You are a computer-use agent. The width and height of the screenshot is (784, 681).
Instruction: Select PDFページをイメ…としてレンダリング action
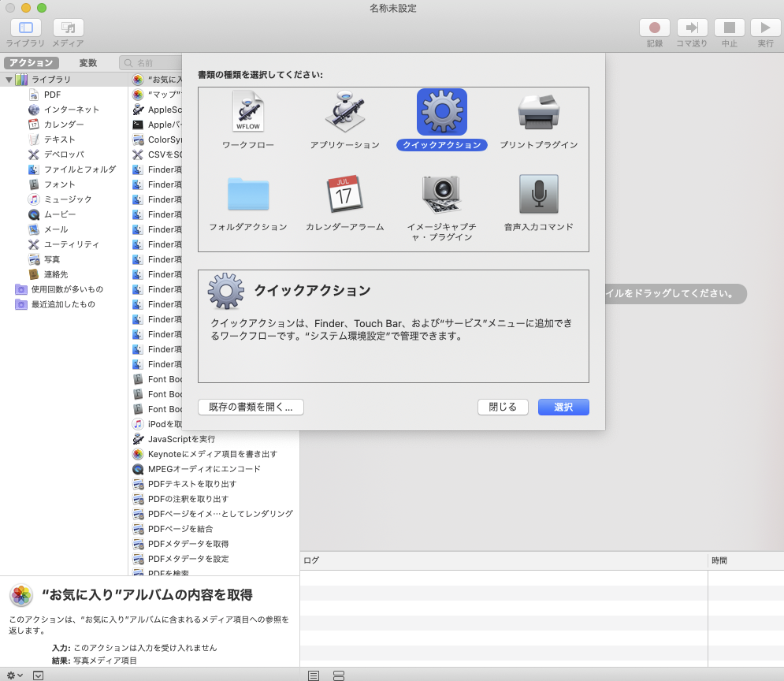[220, 514]
